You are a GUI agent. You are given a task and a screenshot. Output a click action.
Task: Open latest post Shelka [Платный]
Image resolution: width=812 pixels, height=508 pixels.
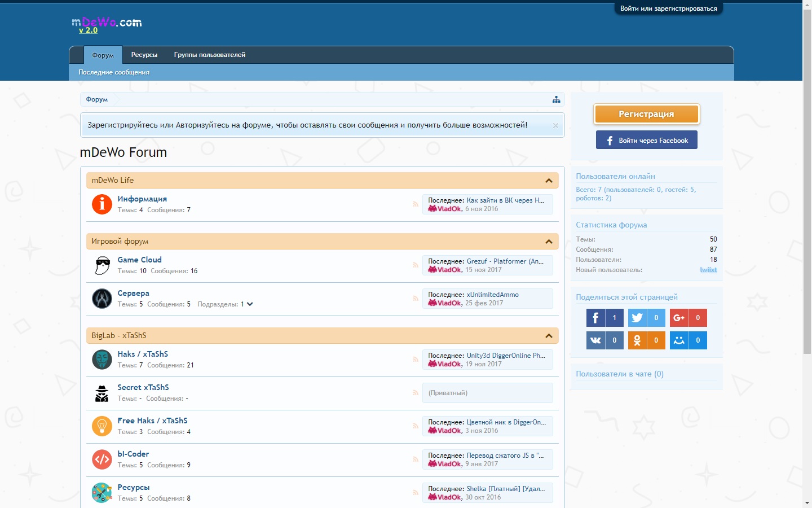pyautogui.click(x=506, y=489)
